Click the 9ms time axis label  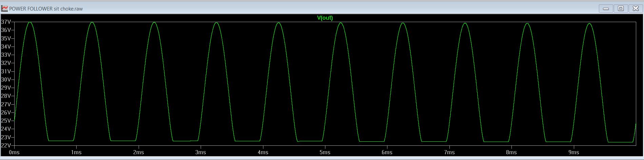click(x=573, y=152)
